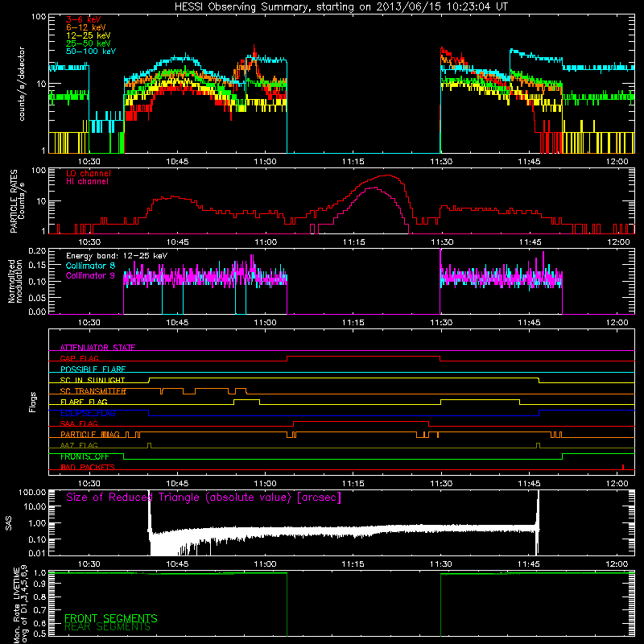644x644 pixels.
Task: Click '12:00' tick under the Flags panel
Action: coord(617,484)
